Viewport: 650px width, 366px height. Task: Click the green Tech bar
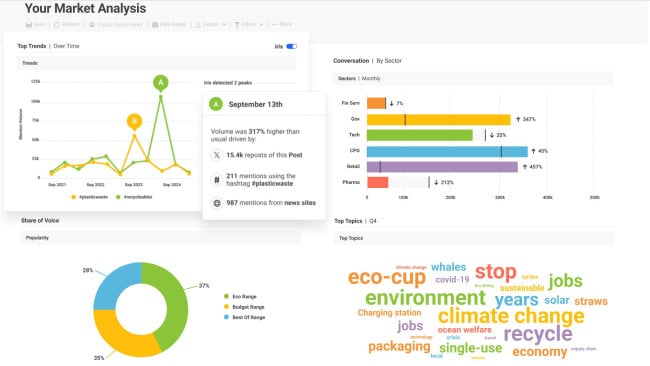point(420,135)
